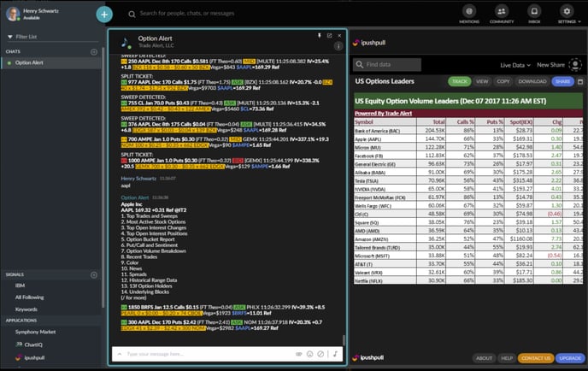Click the Bank of America (BAC) row

click(x=468, y=131)
